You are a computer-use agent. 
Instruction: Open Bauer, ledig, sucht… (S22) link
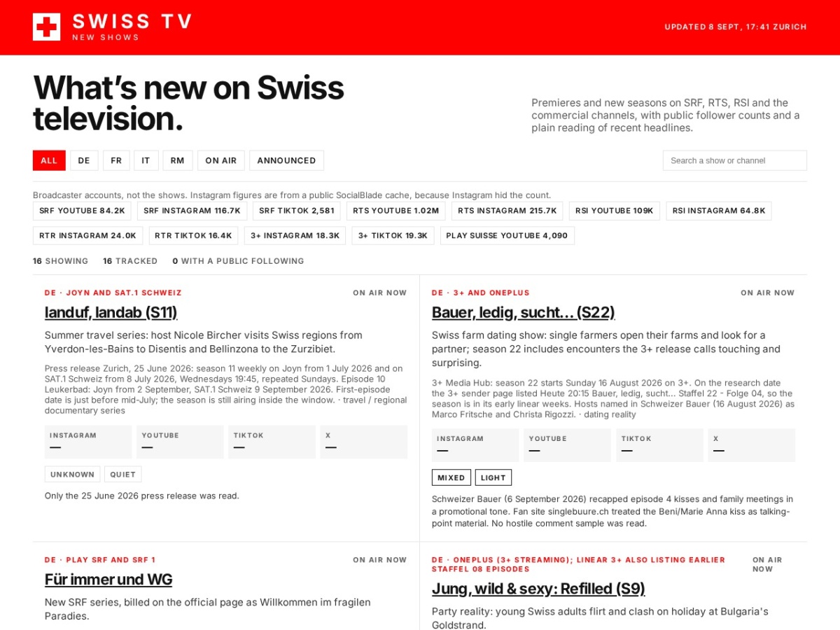coord(523,312)
